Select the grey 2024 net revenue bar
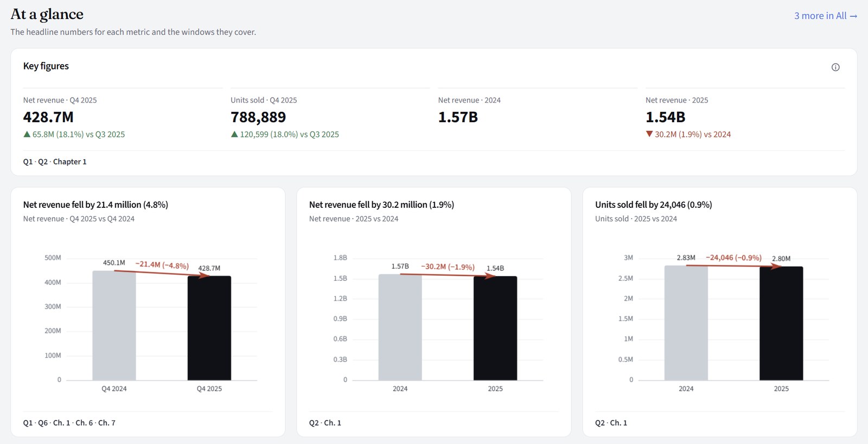 point(400,327)
